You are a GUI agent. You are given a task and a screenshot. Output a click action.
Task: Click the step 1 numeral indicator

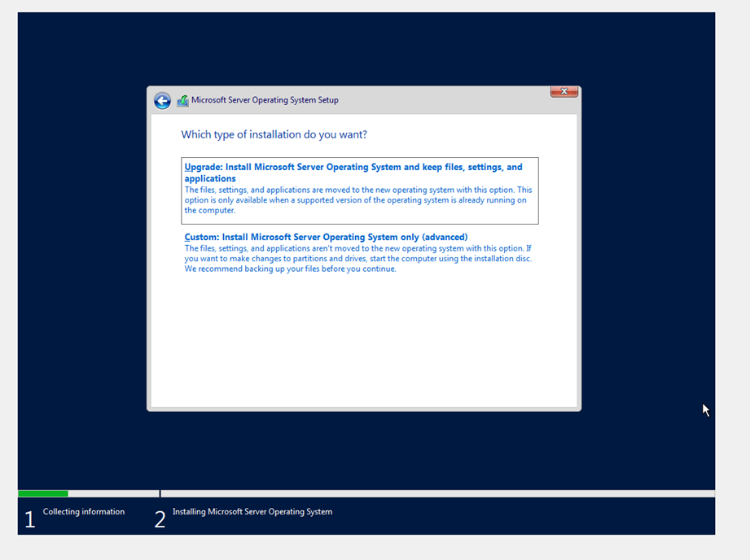coord(30,518)
